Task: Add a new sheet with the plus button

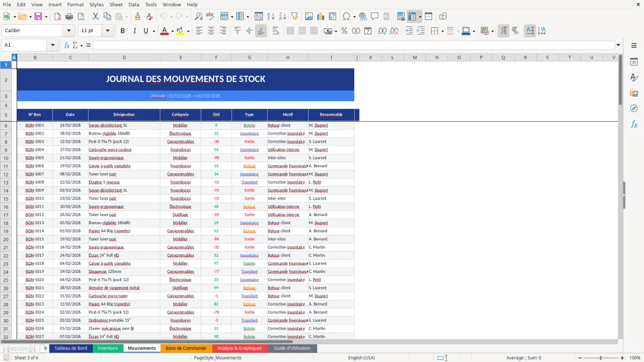Action: [45, 348]
